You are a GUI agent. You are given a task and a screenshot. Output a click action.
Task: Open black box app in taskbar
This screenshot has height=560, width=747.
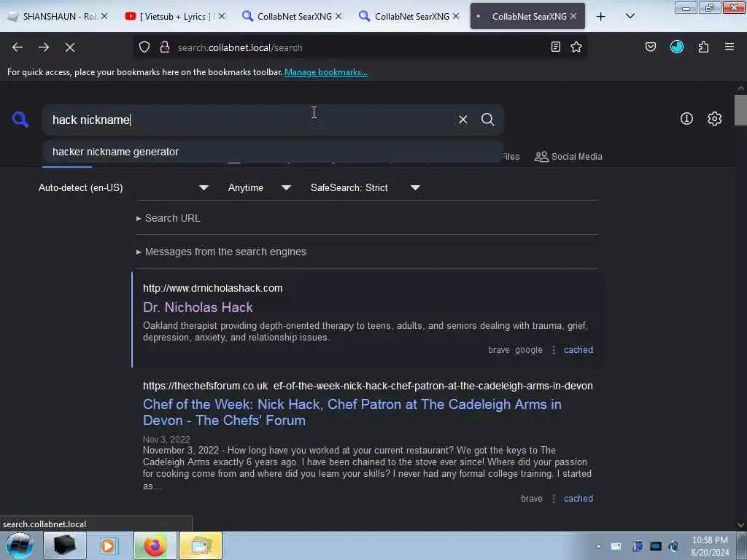65,545
